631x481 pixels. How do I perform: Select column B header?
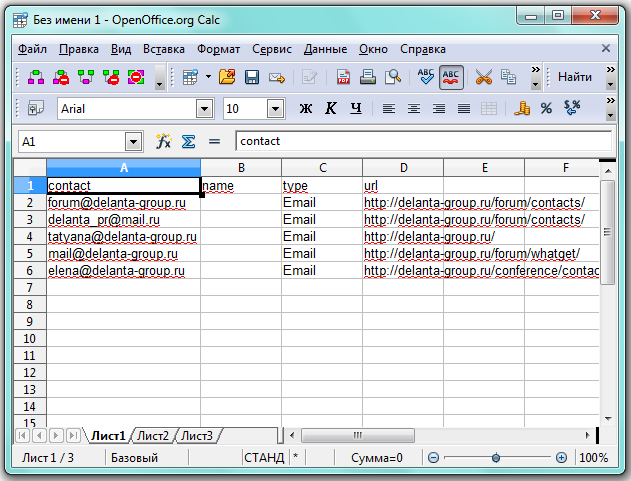pyautogui.click(x=241, y=167)
